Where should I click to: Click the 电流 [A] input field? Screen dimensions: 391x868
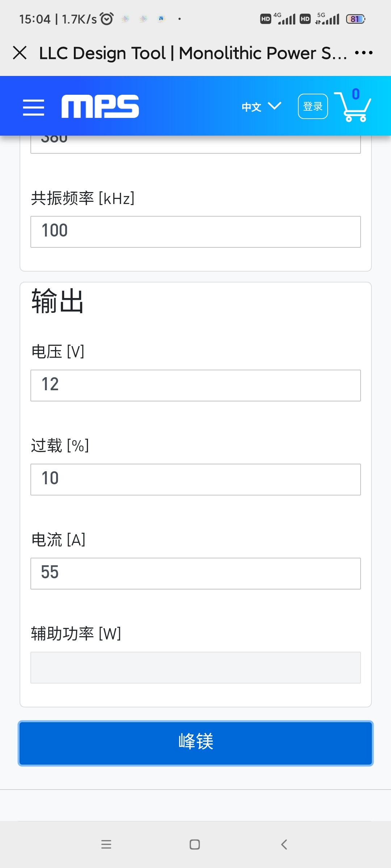point(195,574)
